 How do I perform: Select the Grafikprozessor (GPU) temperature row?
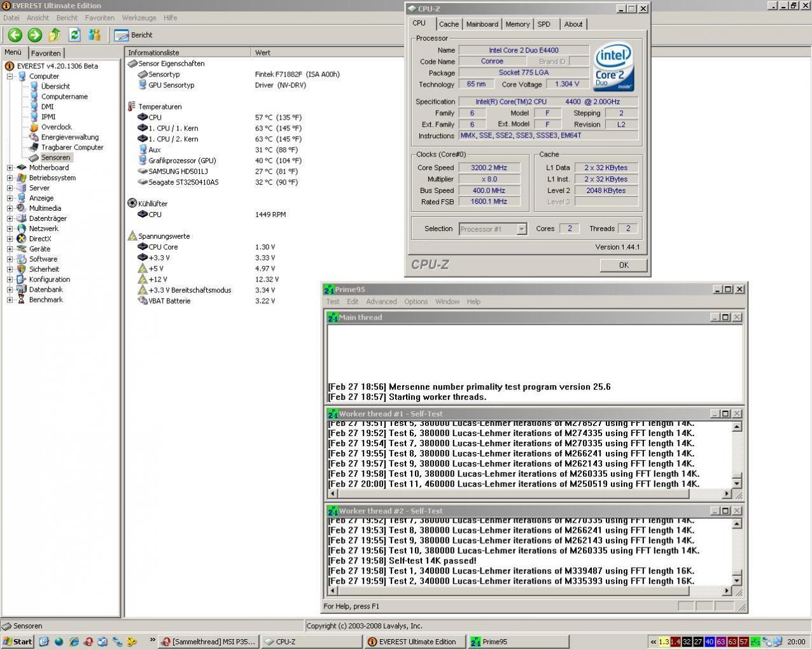coord(220,160)
